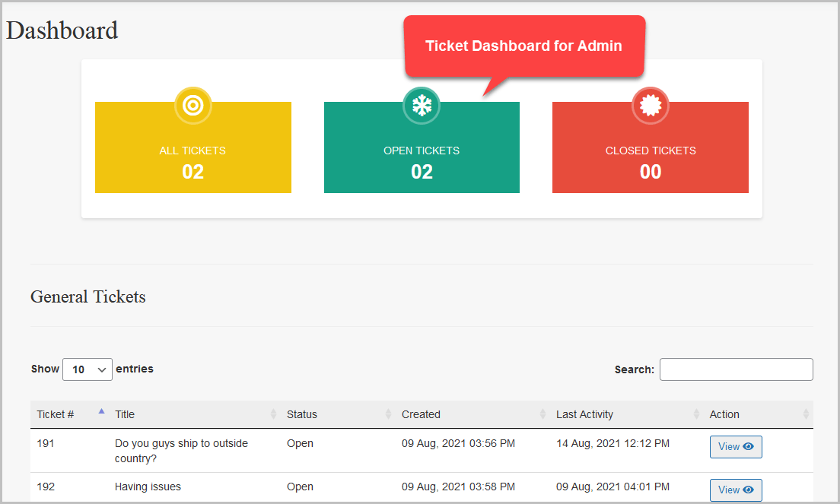
Task: Click the sort icon on the Created column
Action: point(541,414)
